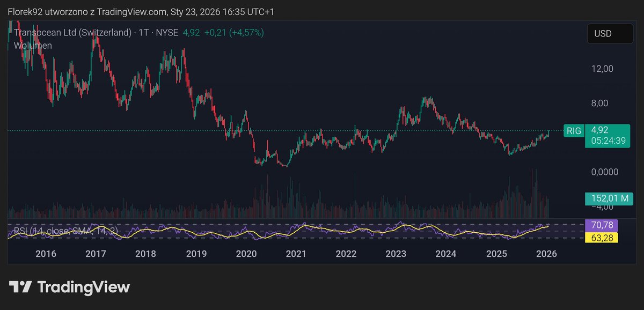Click the +0,21 (+4,57%) change value
The height and width of the screenshot is (310, 644).
[x=234, y=33]
